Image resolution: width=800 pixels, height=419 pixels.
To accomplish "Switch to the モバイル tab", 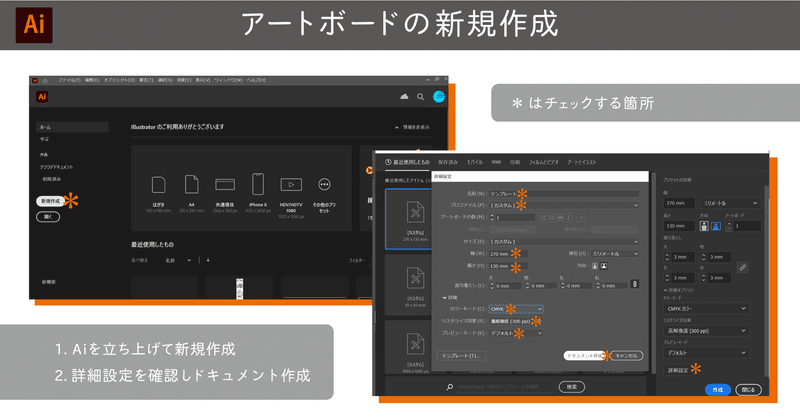I will click(x=474, y=162).
